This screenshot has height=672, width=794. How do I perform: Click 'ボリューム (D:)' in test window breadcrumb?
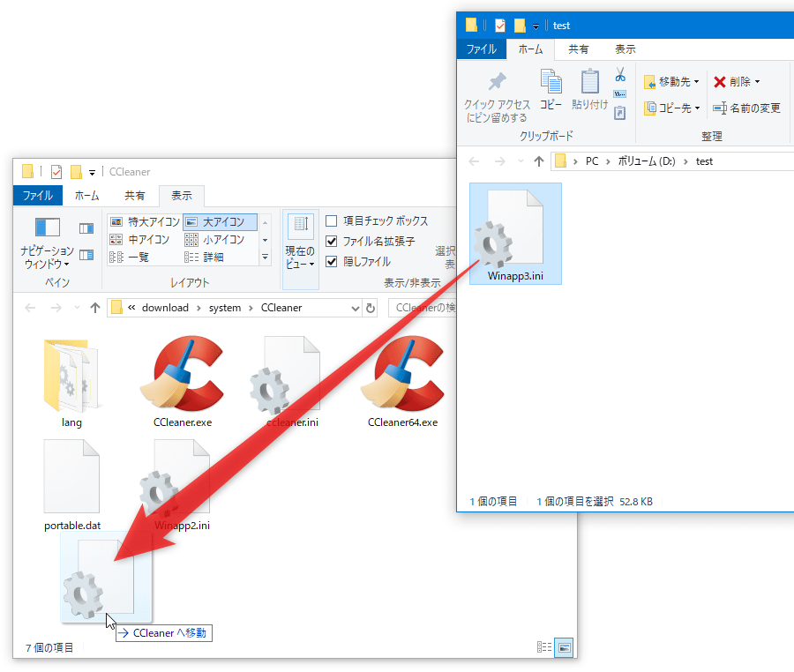pos(647,161)
